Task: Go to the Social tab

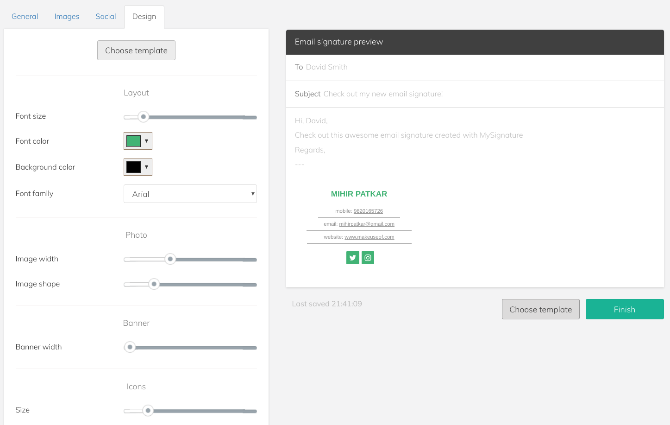Action: pyautogui.click(x=106, y=16)
